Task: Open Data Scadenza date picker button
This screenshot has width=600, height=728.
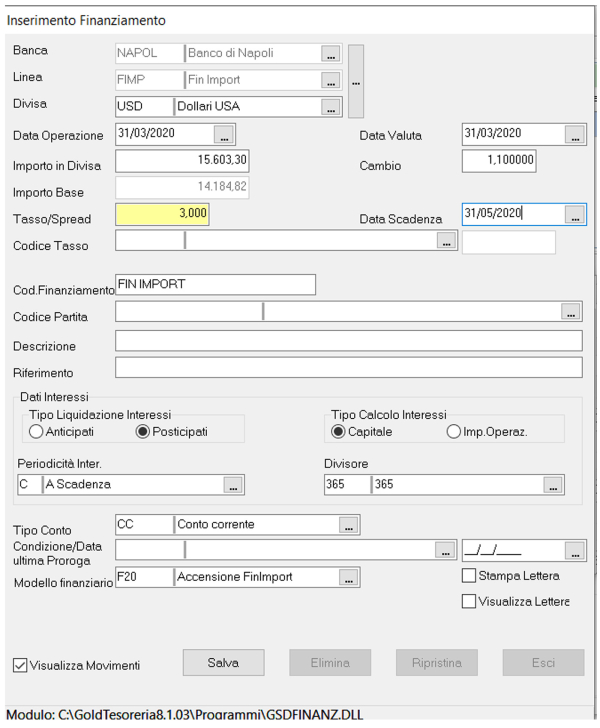Action: coord(574,214)
